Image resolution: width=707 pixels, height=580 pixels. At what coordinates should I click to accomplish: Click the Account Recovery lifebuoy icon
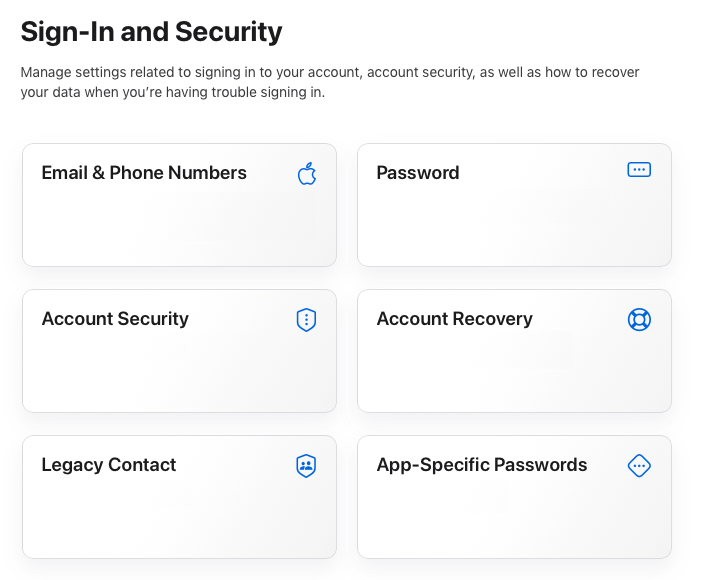click(x=639, y=320)
